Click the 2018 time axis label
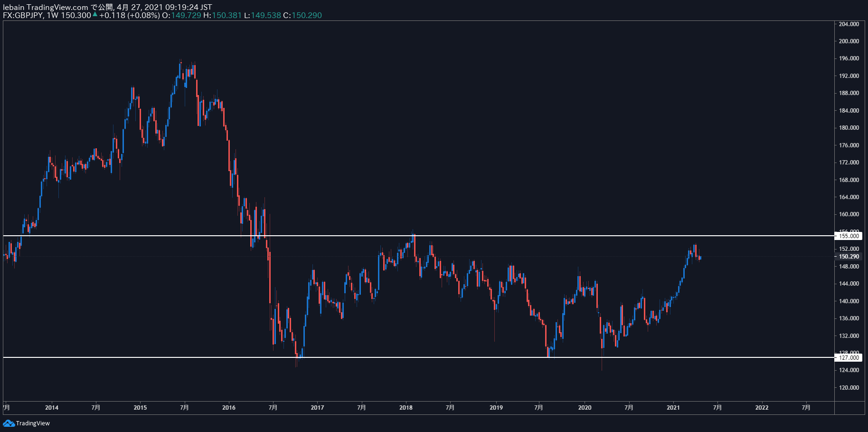The height and width of the screenshot is (432, 868). tap(406, 408)
